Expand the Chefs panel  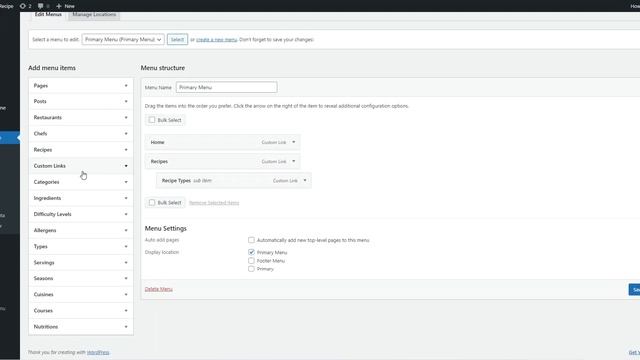click(x=81, y=133)
